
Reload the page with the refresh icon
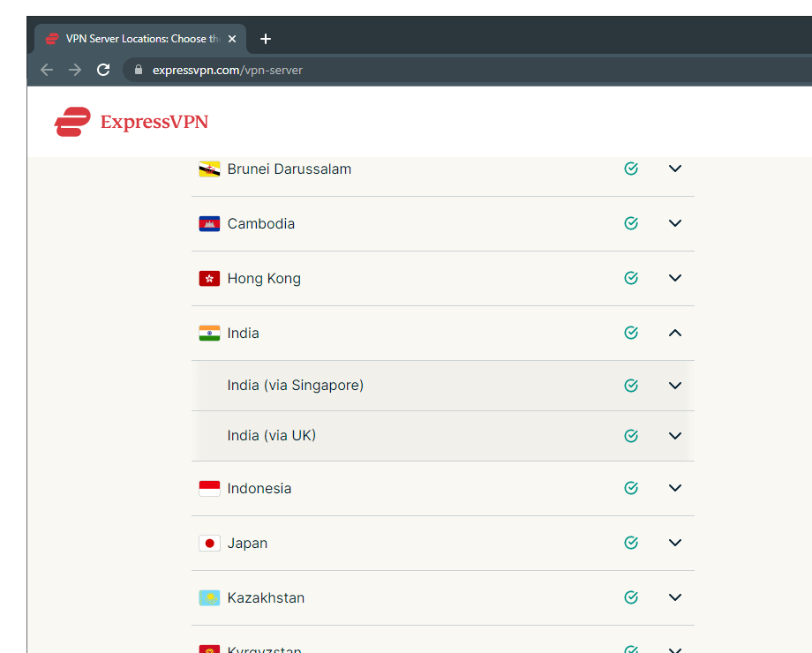click(x=103, y=70)
